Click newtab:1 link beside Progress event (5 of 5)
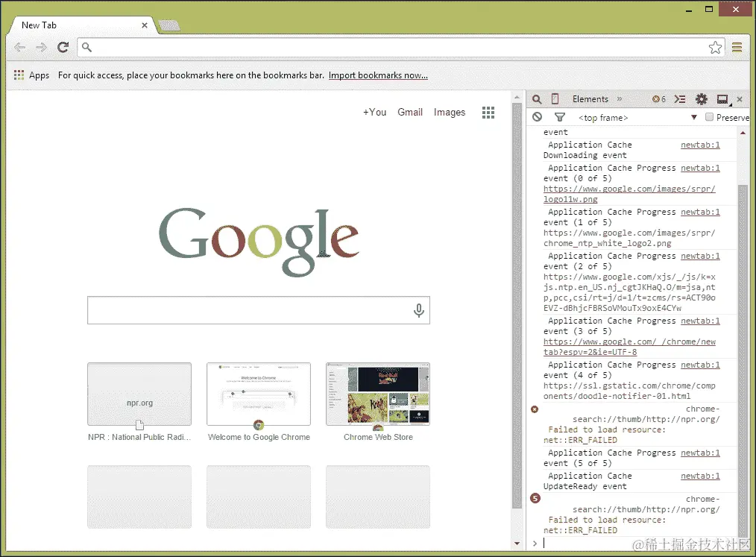 coord(700,453)
